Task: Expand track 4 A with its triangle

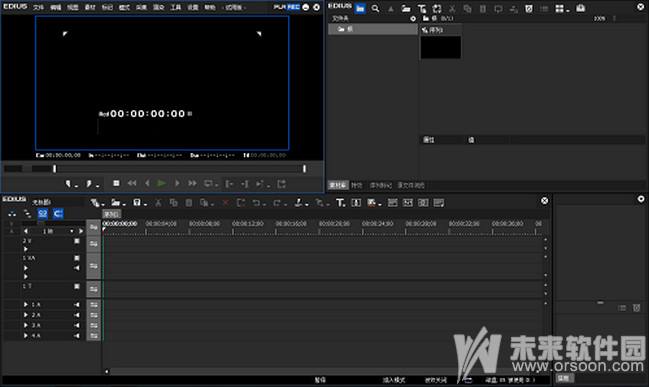Action: tap(26, 336)
